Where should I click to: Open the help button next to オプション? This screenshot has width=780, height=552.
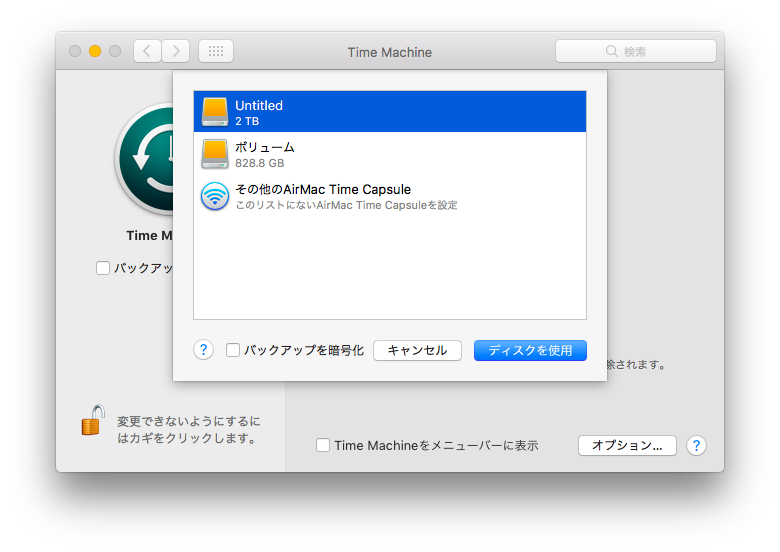696,446
